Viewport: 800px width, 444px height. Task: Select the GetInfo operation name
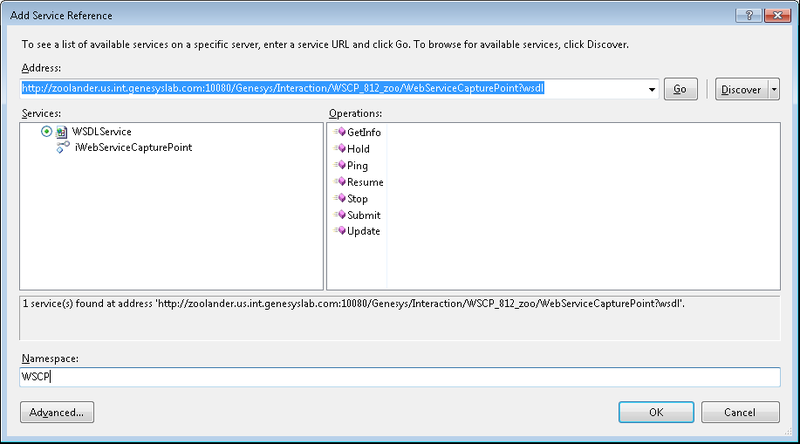[x=364, y=132]
